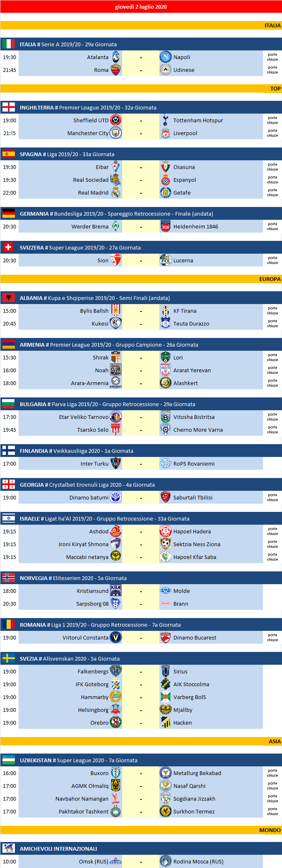The height and width of the screenshot is (868, 282).
Task: Click the Molde club crest
Action: coord(166,591)
